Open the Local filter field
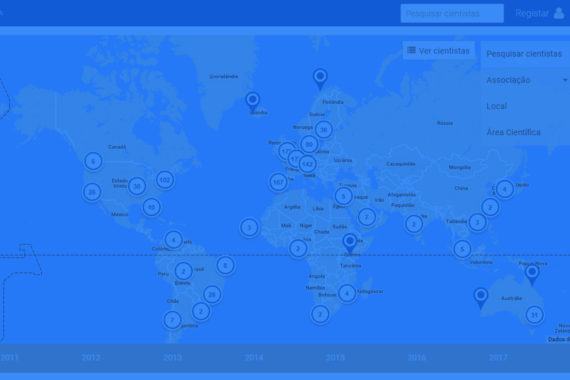This screenshot has height=380, width=570. click(526, 106)
